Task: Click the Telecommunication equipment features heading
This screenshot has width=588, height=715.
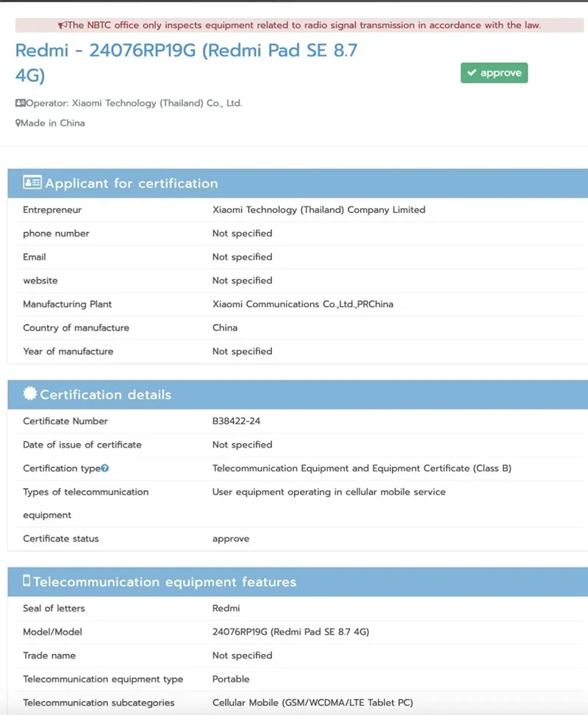Action: coord(165,582)
